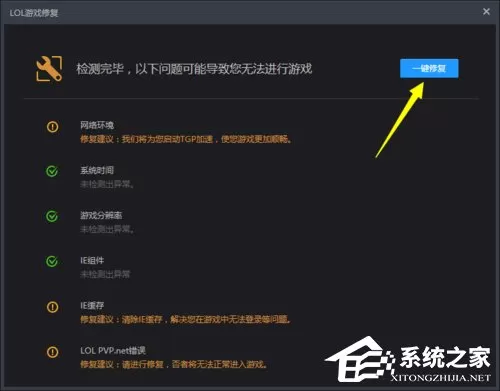Click the wrench repair icon
500x391 pixels.
[x=49, y=69]
